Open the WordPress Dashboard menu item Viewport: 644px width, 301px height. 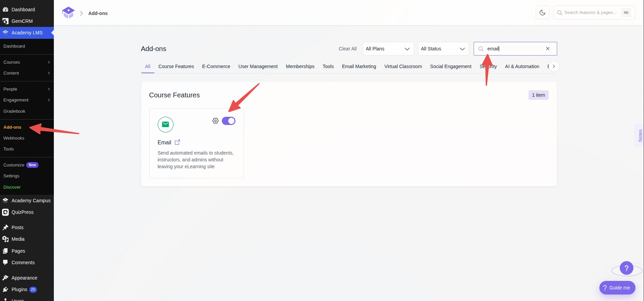click(27, 10)
